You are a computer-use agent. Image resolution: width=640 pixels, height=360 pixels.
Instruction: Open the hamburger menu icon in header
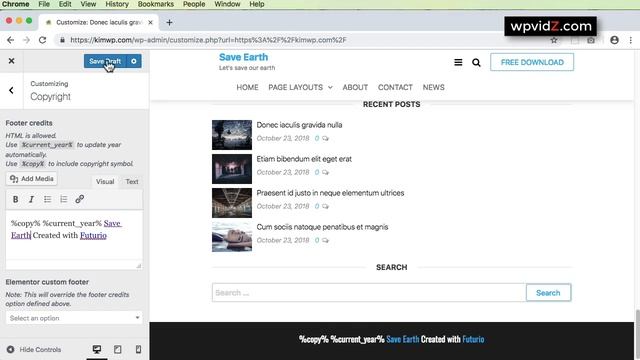coord(458,62)
